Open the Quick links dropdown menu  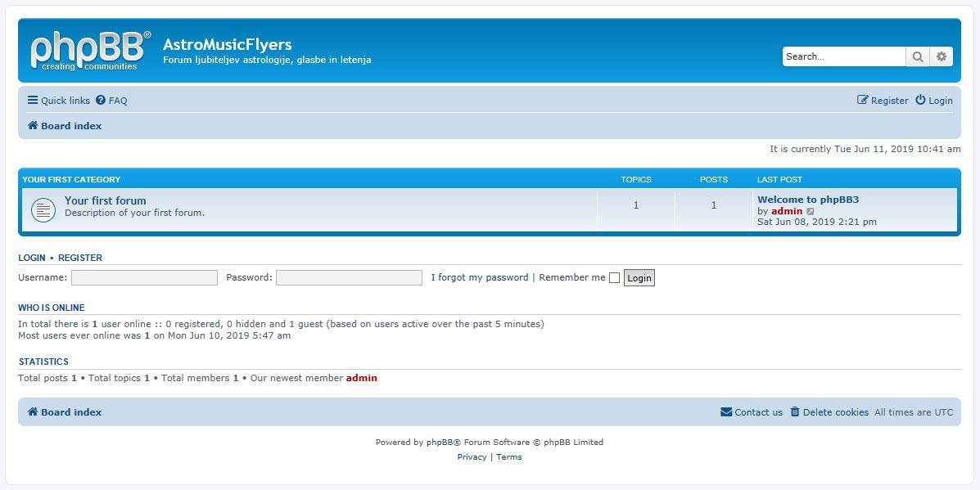click(59, 101)
